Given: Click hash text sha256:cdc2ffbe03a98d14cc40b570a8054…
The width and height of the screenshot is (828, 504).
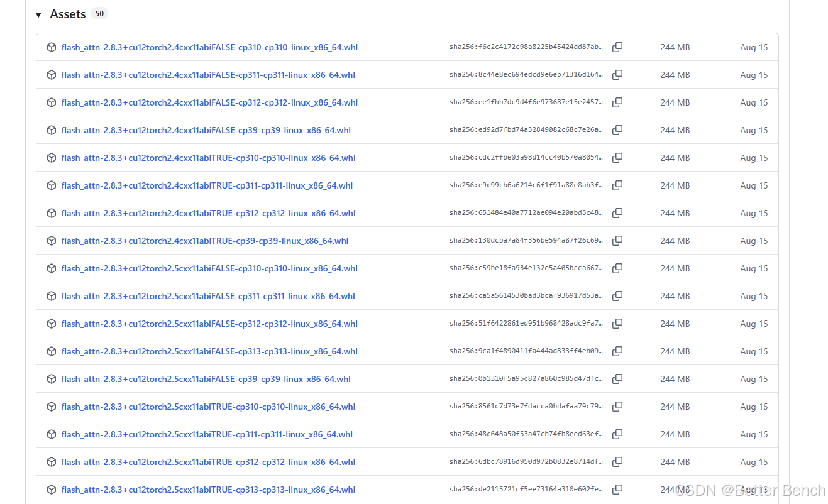Looking at the screenshot, I should click(526, 158).
